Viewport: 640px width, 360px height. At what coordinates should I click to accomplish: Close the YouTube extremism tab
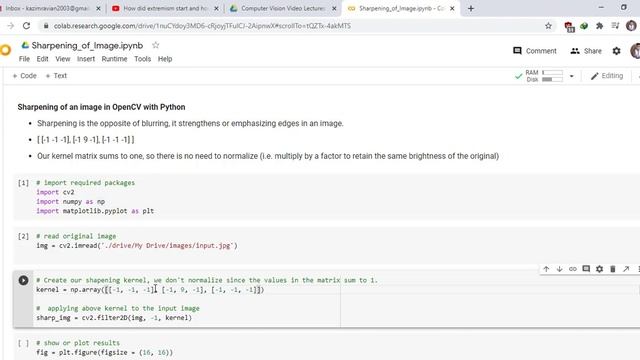pos(216,8)
